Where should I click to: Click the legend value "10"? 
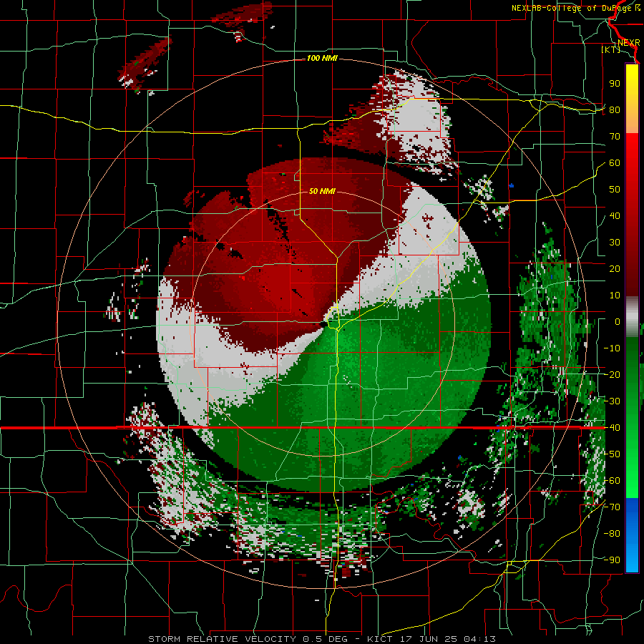click(615, 296)
